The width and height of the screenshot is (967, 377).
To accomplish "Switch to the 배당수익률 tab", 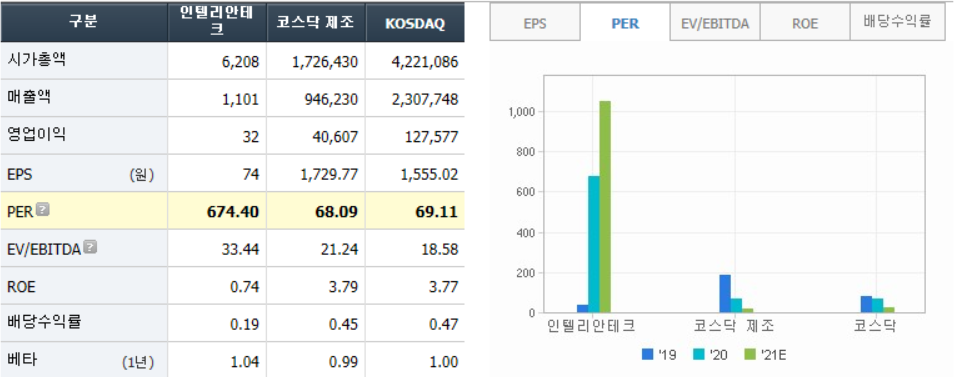I will point(897,22).
